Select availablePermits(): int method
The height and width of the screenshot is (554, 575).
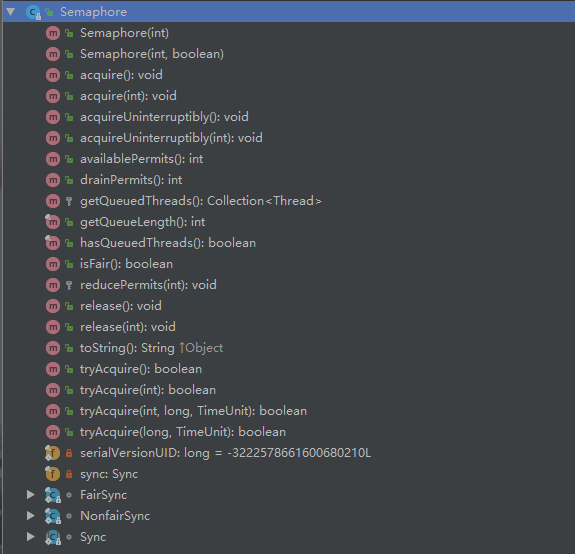[142, 159]
